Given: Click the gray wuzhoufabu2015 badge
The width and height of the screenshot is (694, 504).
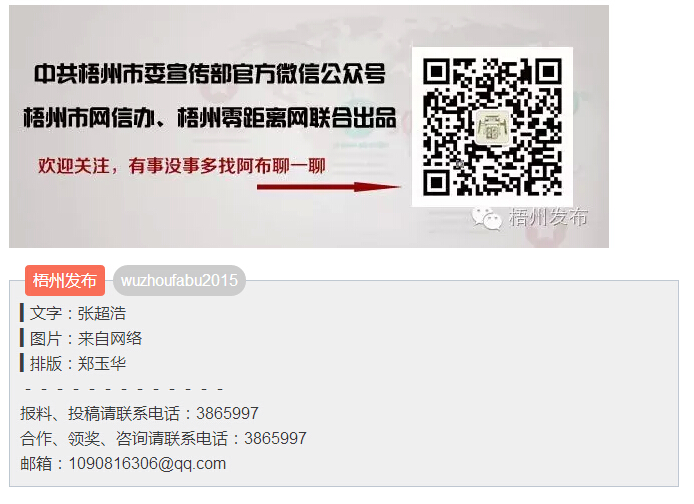Looking at the screenshot, I should coord(179,280).
